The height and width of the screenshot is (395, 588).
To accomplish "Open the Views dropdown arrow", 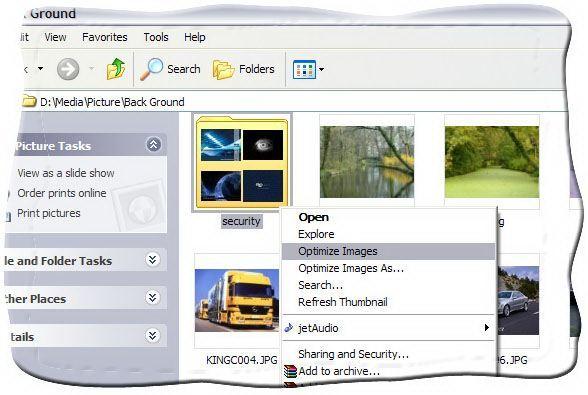I will tap(321, 69).
